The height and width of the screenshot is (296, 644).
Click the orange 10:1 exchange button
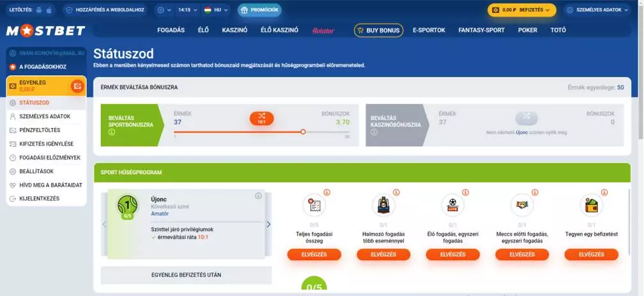tap(261, 119)
